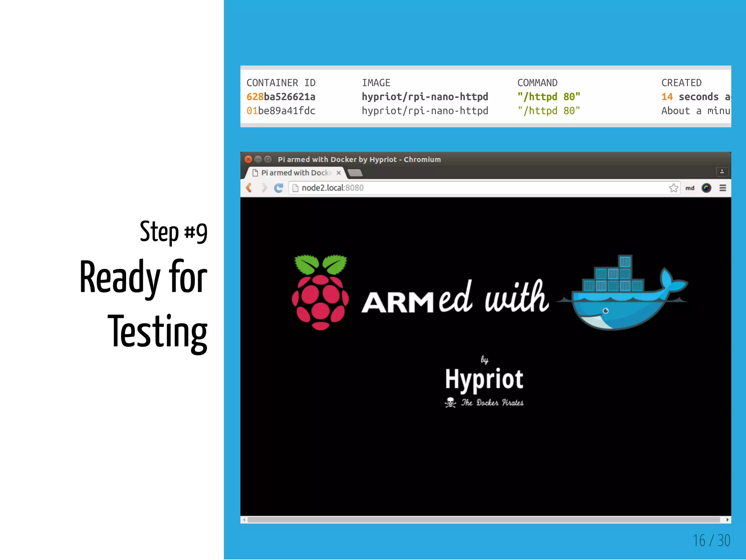Reload the node2.local page
The height and width of the screenshot is (560, 746).
point(279,188)
